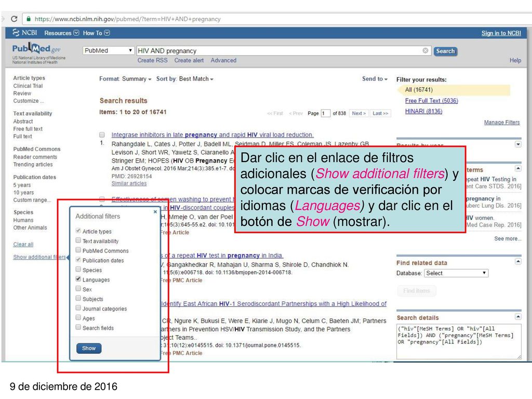Apply the Humans species filter

pos(23,220)
